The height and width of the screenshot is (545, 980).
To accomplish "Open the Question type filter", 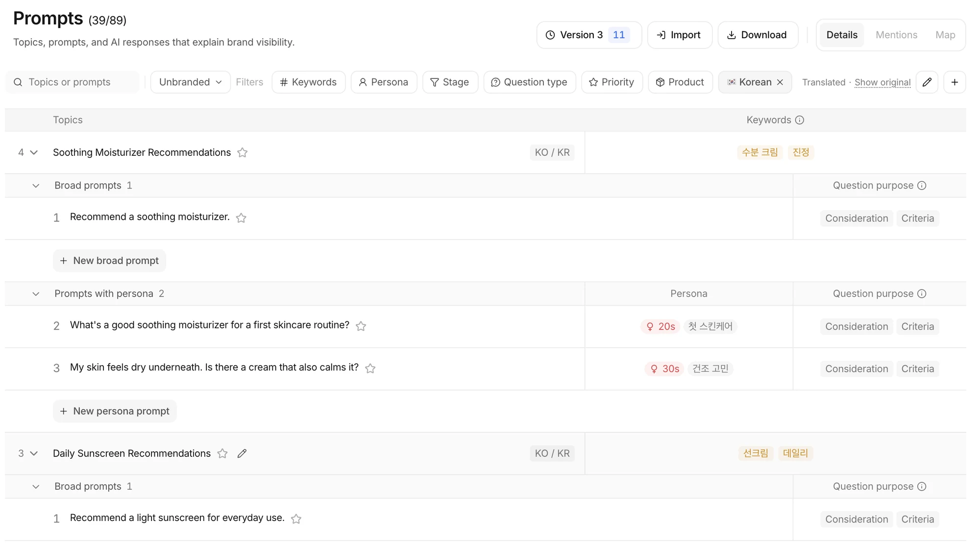I will [x=529, y=82].
